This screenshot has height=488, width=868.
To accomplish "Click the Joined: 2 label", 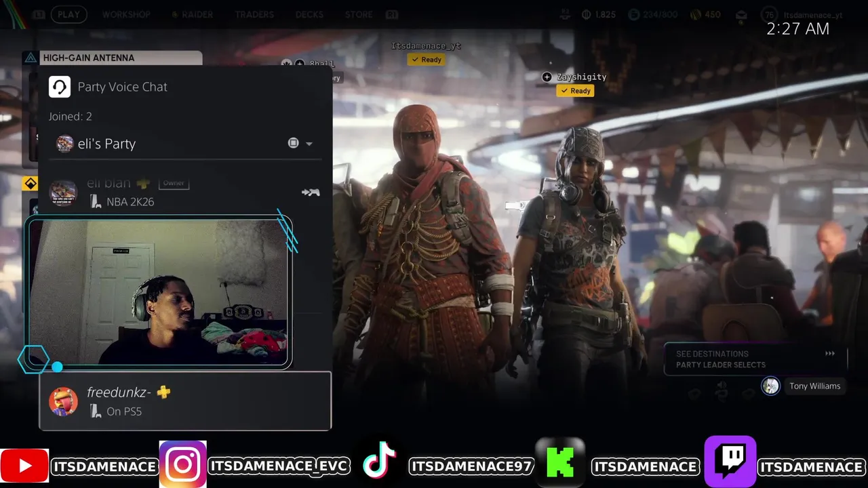I will click(x=70, y=117).
